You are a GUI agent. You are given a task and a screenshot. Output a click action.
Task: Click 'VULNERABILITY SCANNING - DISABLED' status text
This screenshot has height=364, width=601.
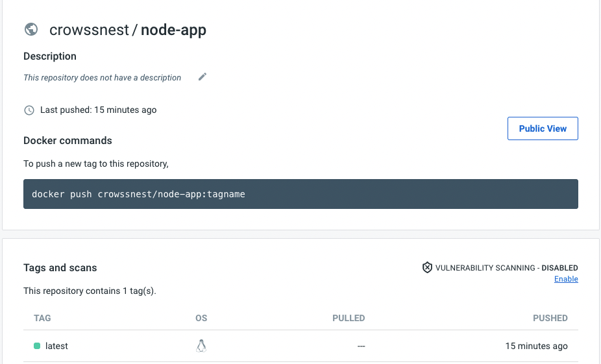coord(506,268)
